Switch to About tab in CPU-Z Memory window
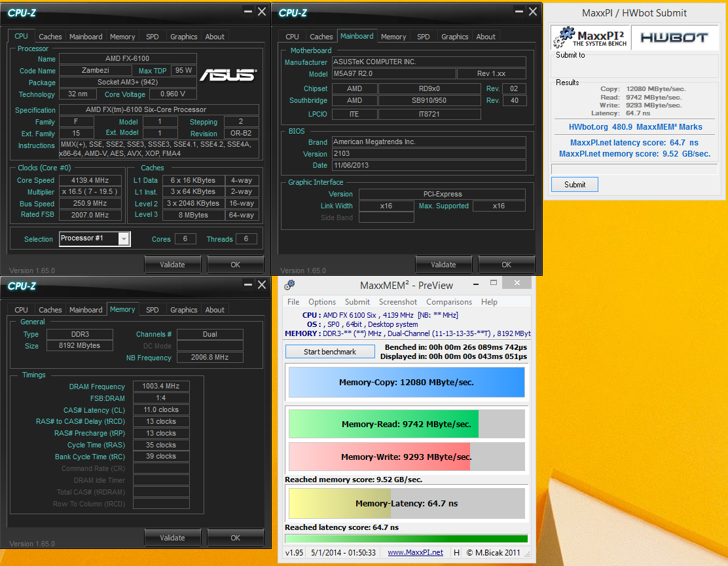 215,310
